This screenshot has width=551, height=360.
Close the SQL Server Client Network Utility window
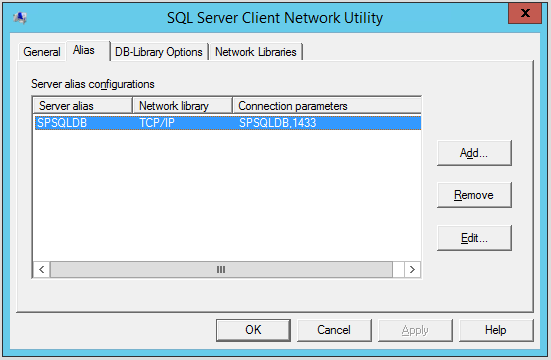pos(525,13)
